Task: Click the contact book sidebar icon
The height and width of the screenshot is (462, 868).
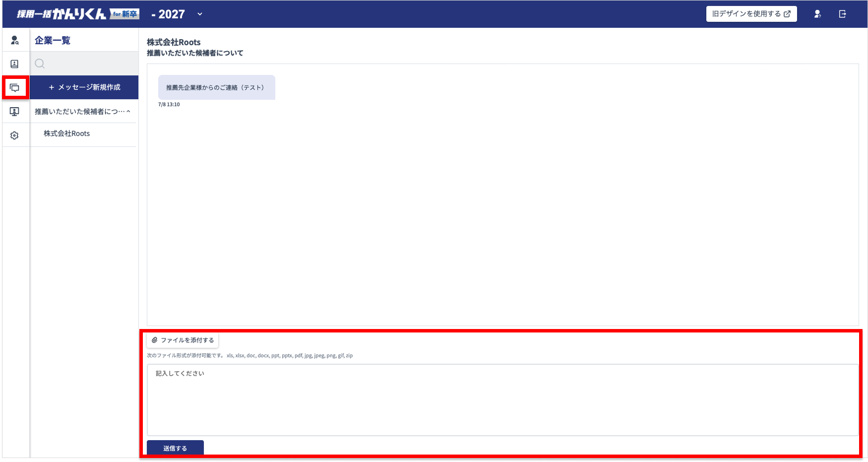Action: [15, 64]
